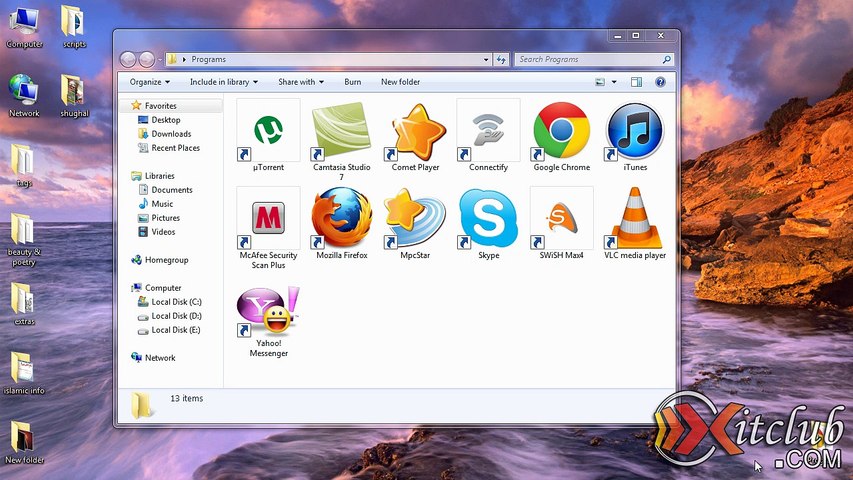Click the scripts folder on desktop
The height and width of the screenshot is (480, 853).
pos(74,28)
